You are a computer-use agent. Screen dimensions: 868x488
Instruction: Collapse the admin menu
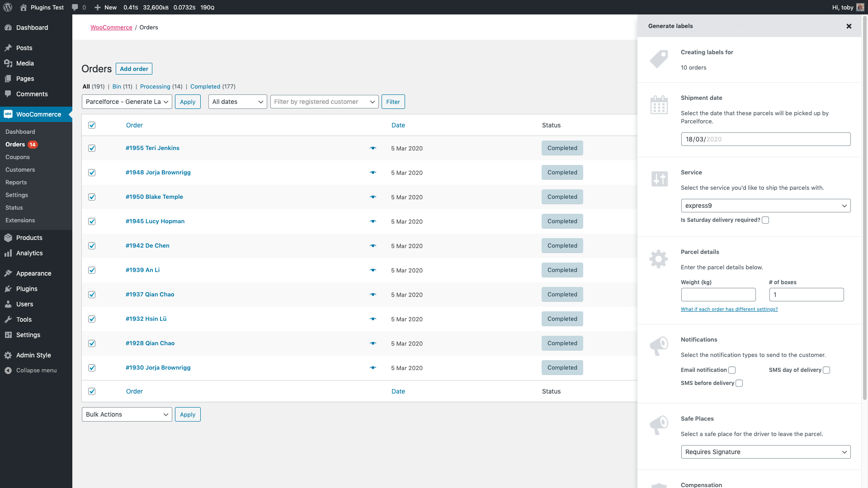(36, 371)
